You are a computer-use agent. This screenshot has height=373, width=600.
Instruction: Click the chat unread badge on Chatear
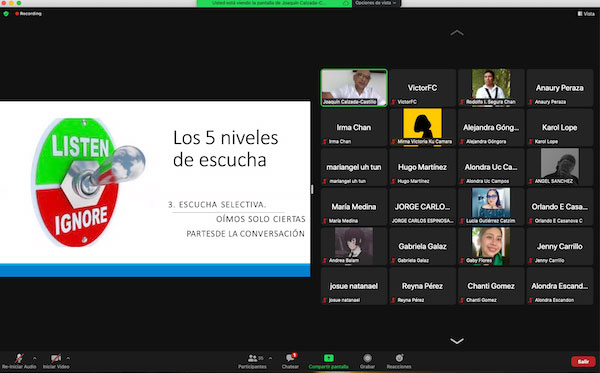294,355
